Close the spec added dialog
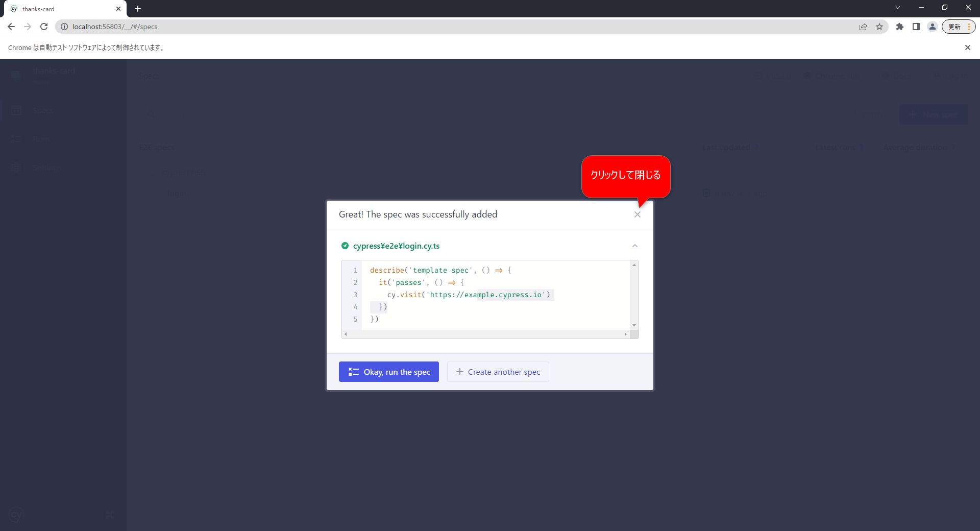Screen dimensions: 980x531 tap(637, 214)
